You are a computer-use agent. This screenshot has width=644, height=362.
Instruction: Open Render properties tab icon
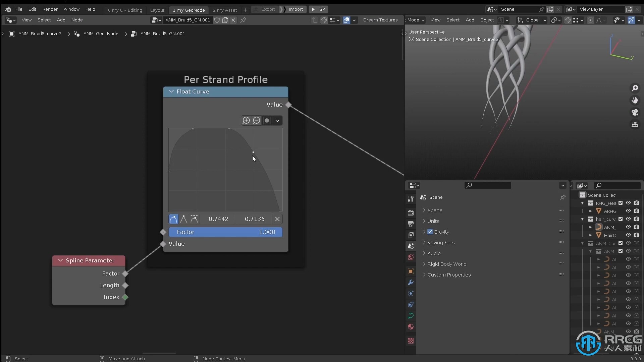click(x=411, y=213)
